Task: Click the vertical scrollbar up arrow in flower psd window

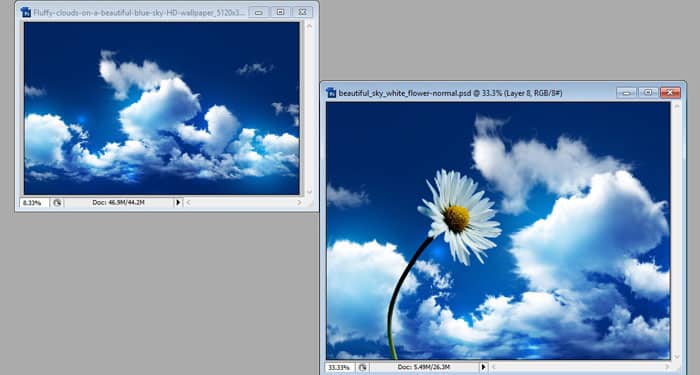Action: click(677, 106)
